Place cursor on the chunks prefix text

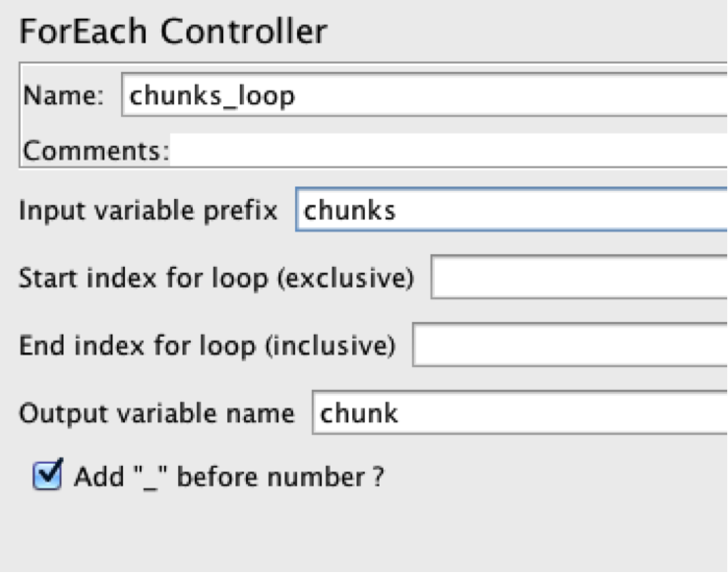(349, 210)
